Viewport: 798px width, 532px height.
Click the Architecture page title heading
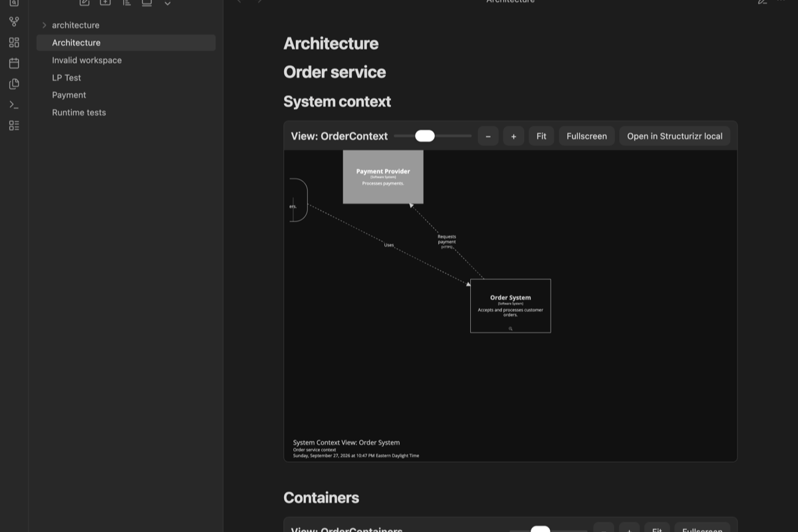pyautogui.click(x=331, y=43)
